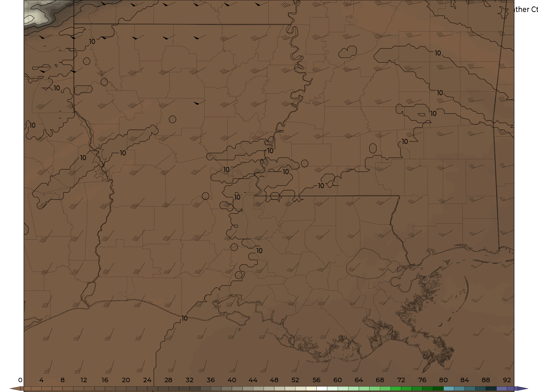This screenshot has height=392, width=538.
Task: Click the colorbar tick label 64
Action: (x=359, y=380)
